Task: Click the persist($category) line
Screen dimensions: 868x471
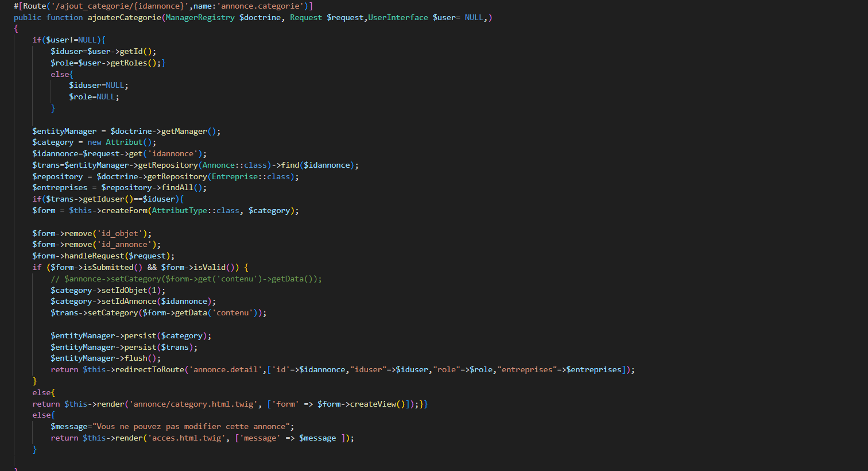Action: 131,335
